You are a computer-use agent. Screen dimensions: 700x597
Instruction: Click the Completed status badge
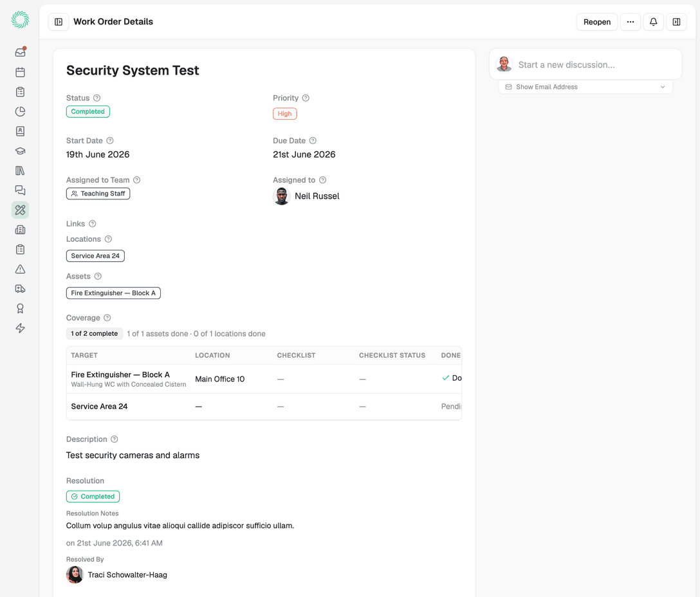click(x=88, y=112)
